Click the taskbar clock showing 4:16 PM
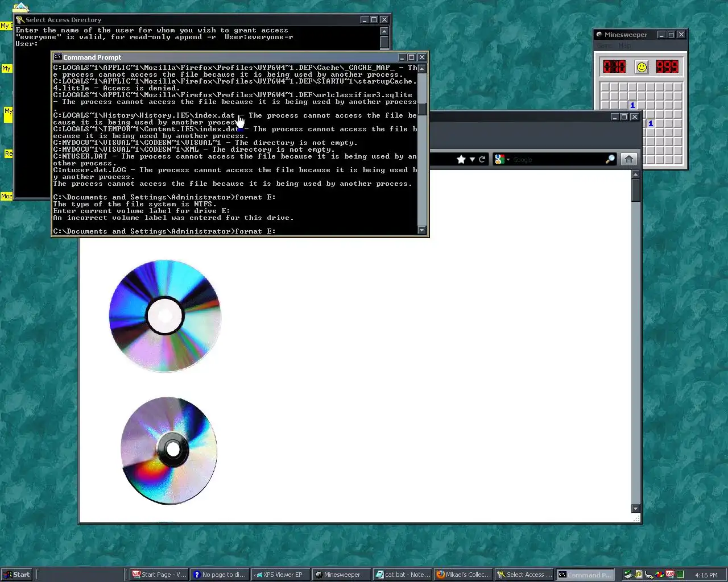 [706, 575]
